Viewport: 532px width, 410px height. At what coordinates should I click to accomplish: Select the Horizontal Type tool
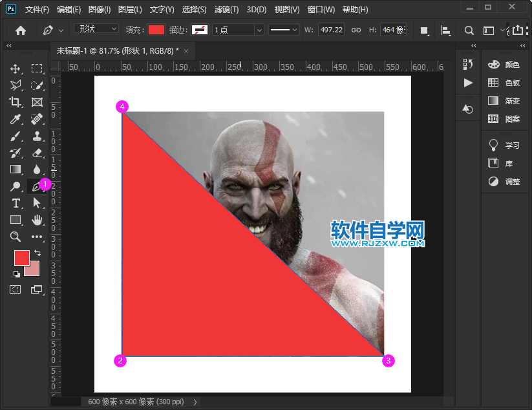[16, 203]
